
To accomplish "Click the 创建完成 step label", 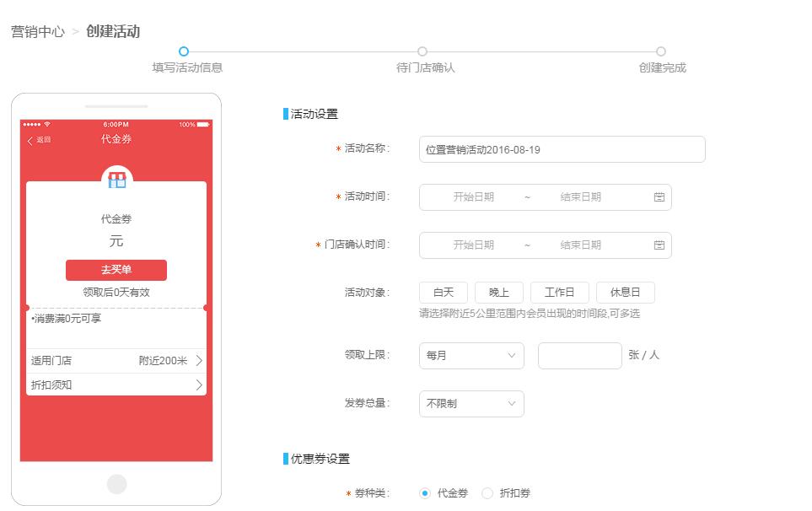I will pyautogui.click(x=663, y=67).
